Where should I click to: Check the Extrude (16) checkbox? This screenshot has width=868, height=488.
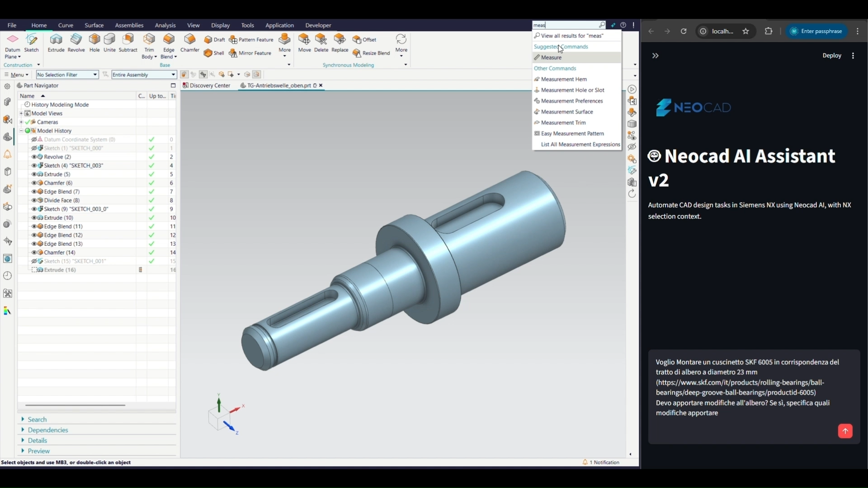[x=34, y=270]
